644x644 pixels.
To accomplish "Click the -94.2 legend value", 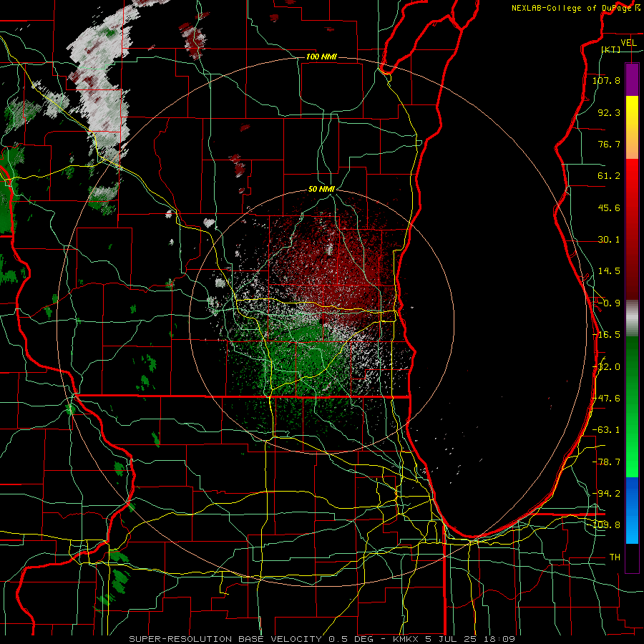I will point(606,494).
